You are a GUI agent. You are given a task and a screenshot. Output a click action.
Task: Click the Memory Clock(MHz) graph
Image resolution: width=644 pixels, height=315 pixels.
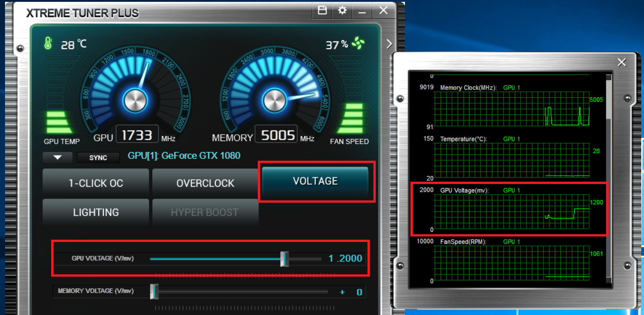coord(511,108)
